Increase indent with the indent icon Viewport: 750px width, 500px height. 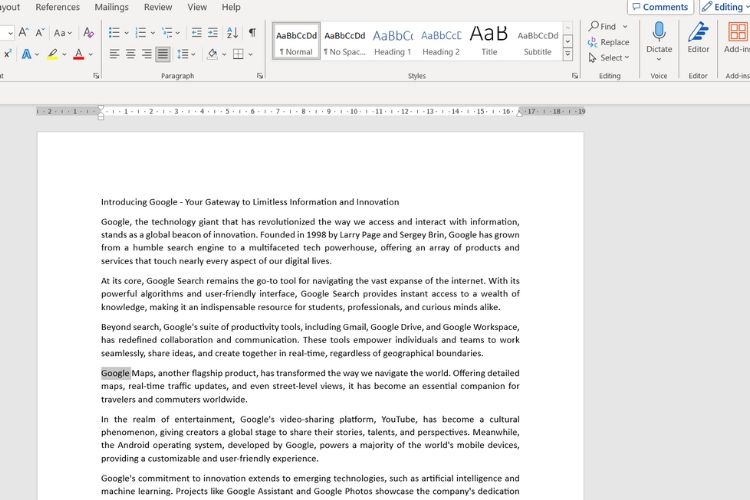pos(213,33)
